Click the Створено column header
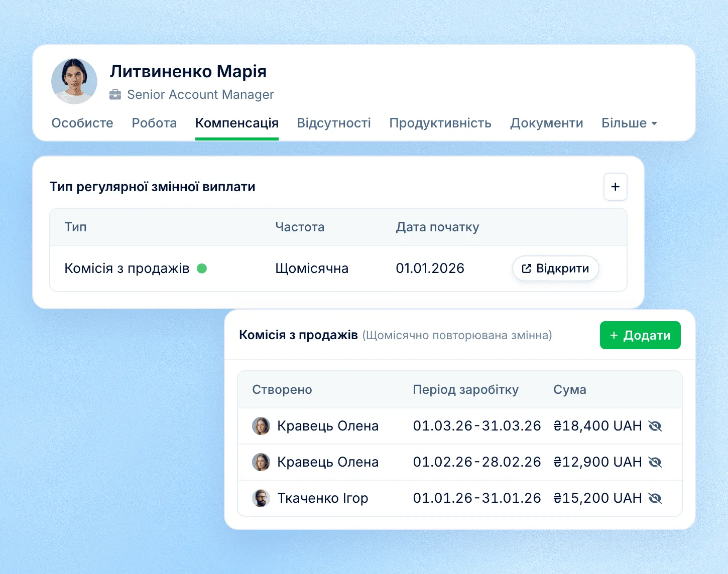This screenshot has height=574, width=728. click(x=282, y=390)
